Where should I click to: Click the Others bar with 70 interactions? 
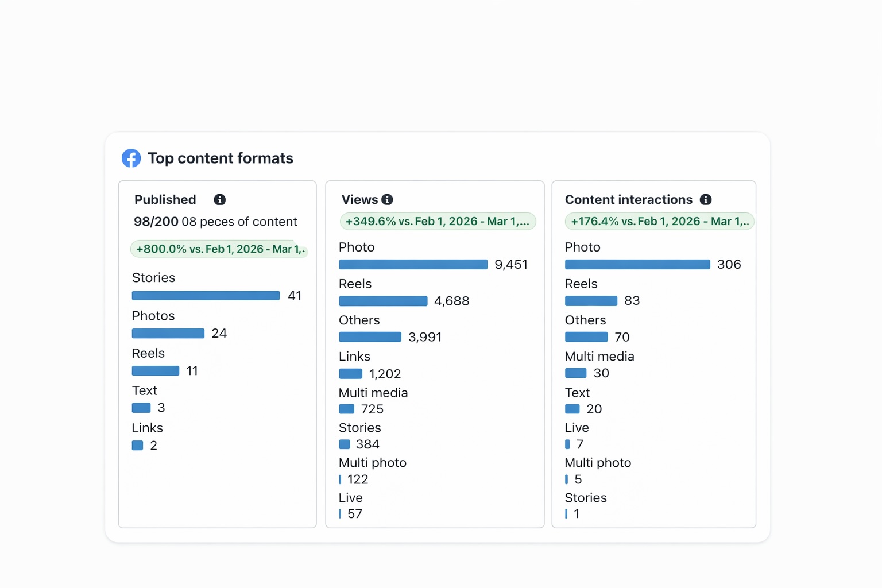point(586,337)
